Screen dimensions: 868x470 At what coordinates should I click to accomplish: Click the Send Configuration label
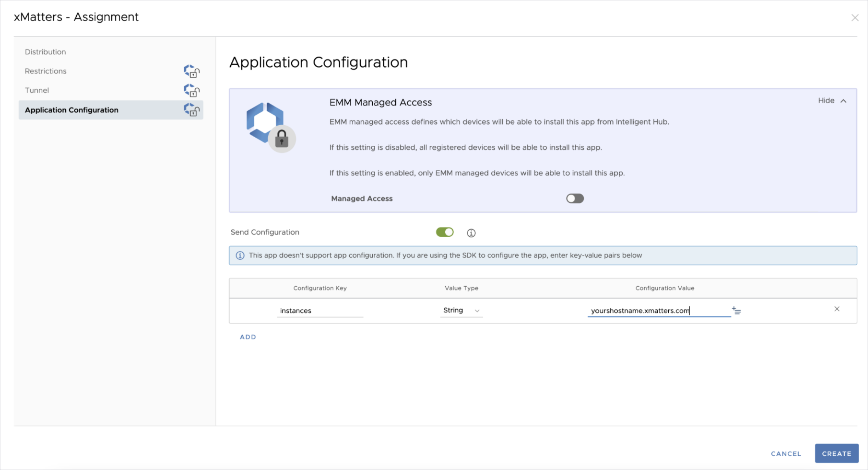(265, 232)
